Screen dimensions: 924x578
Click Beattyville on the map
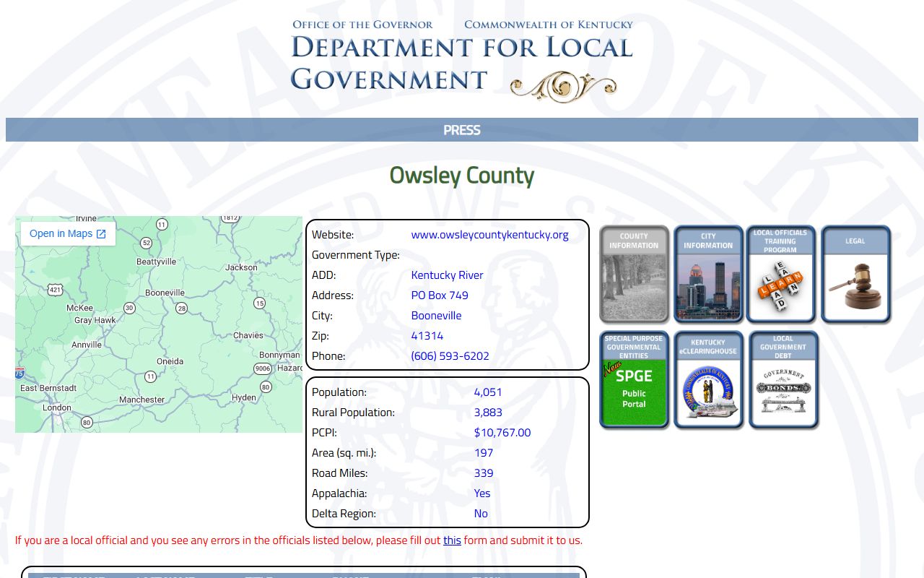click(156, 262)
